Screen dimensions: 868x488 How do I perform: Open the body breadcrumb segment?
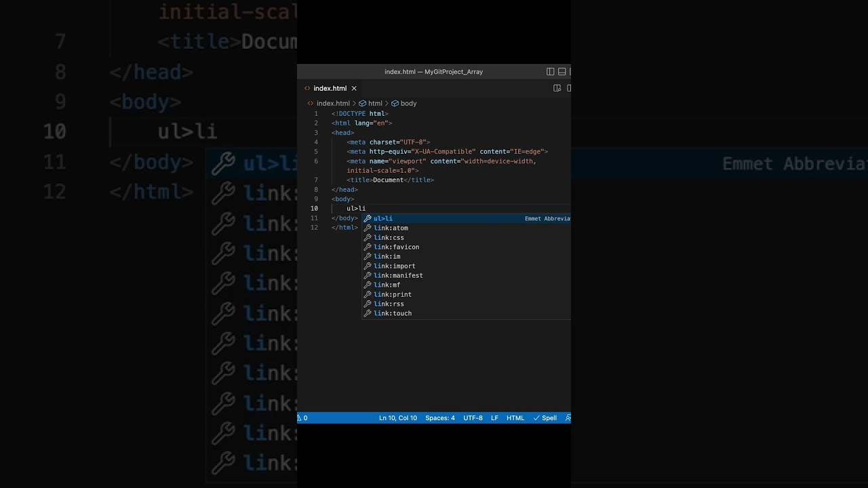click(408, 104)
